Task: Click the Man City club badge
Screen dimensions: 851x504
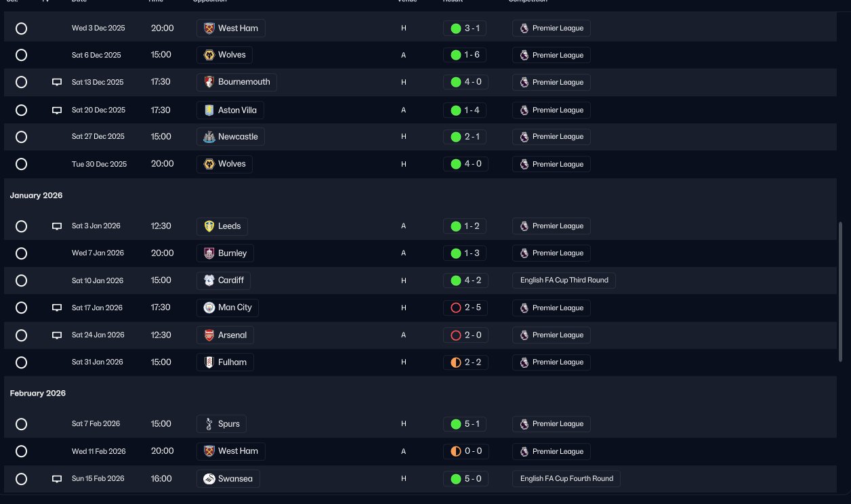Action: pos(209,308)
